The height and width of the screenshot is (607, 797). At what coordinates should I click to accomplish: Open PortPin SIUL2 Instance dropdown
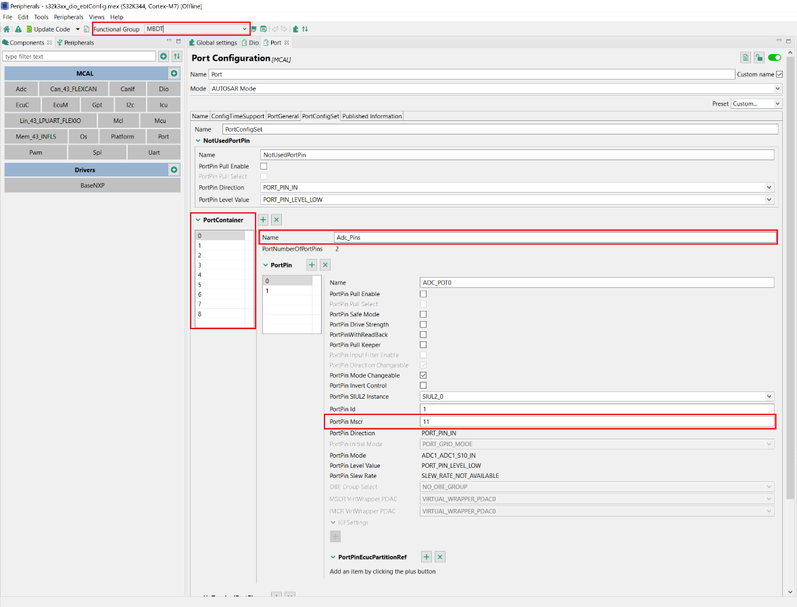click(597, 397)
